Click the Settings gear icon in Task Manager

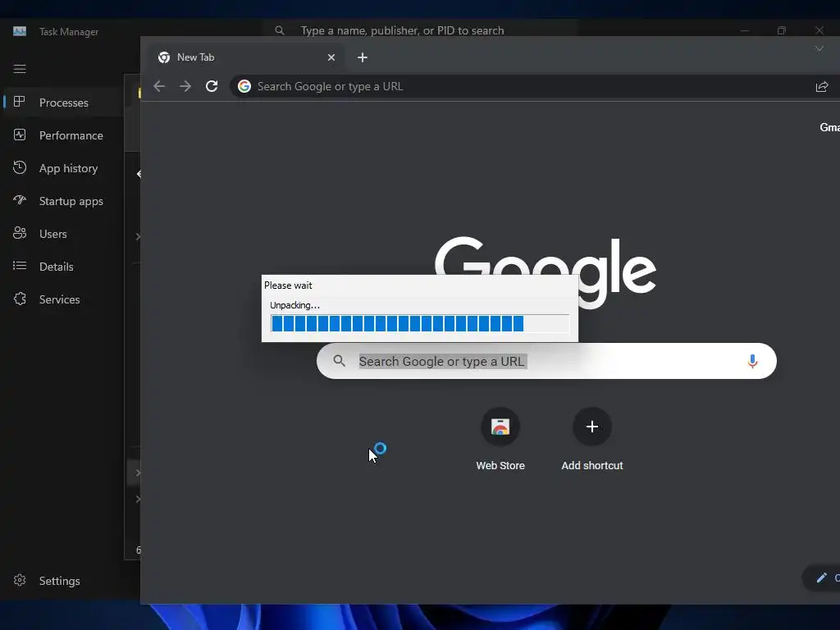tap(20, 580)
